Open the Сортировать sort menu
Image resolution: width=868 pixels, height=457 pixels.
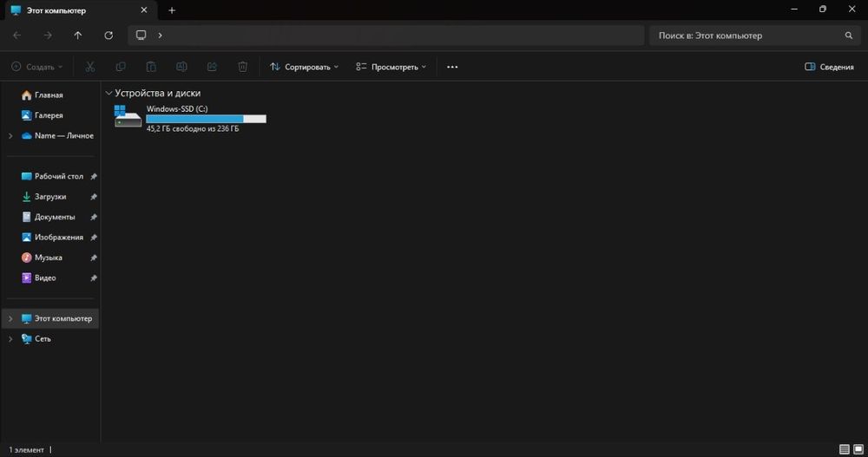tap(304, 67)
